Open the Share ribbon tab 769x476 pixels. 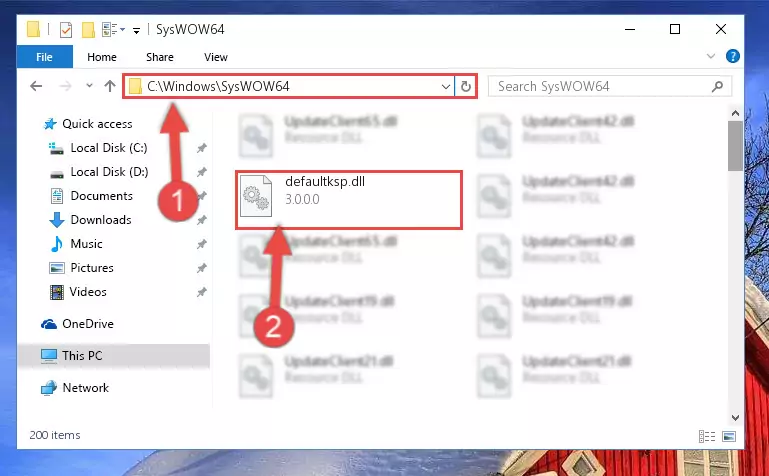(159, 57)
